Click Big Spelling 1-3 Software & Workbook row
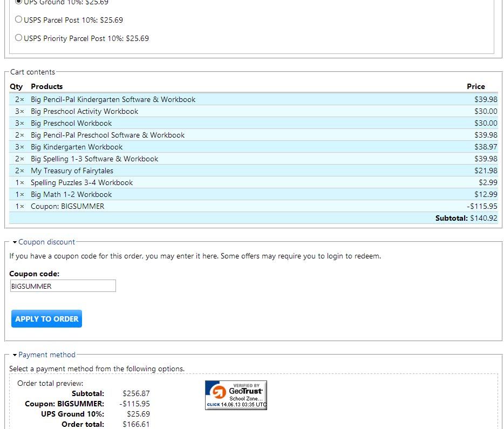This screenshot has width=504, height=429. pos(94,159)
